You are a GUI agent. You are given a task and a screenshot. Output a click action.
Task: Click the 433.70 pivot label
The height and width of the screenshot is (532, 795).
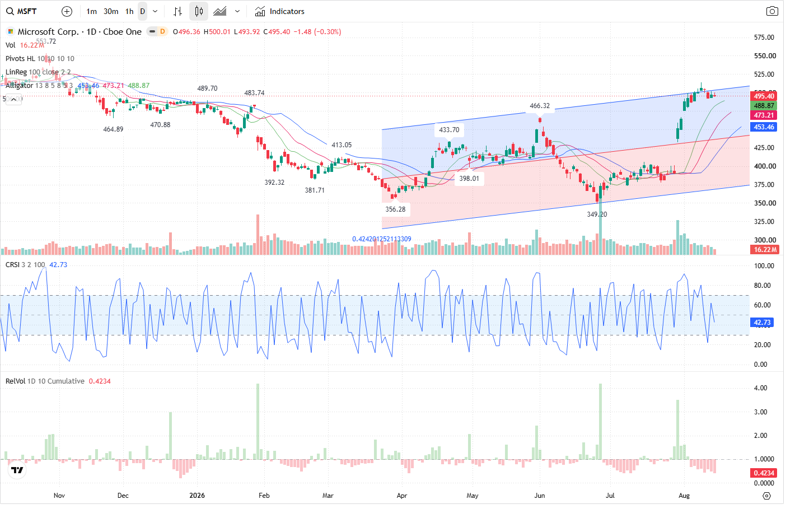click(449, 130)
